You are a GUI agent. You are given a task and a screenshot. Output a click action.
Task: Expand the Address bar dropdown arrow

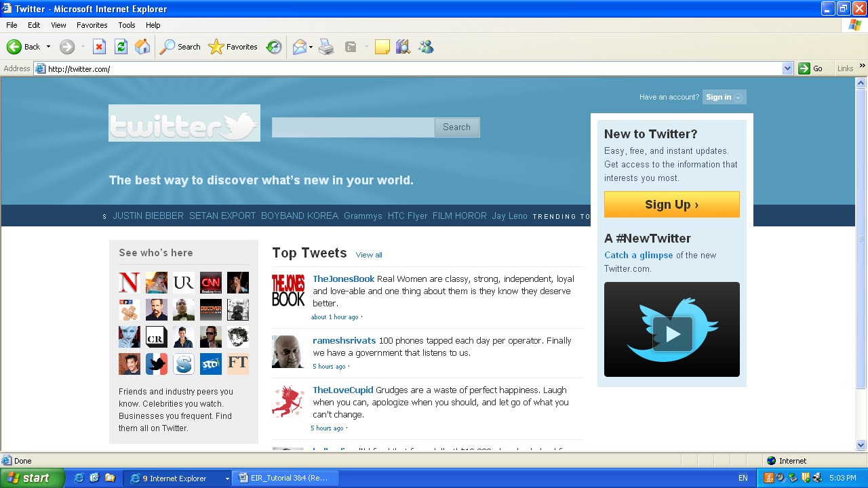(x=787, y=68)
